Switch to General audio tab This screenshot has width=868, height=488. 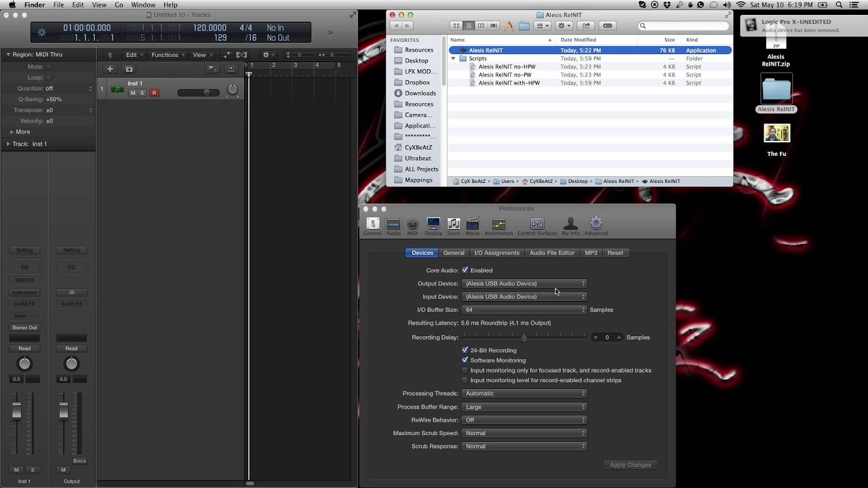[454, 253]
